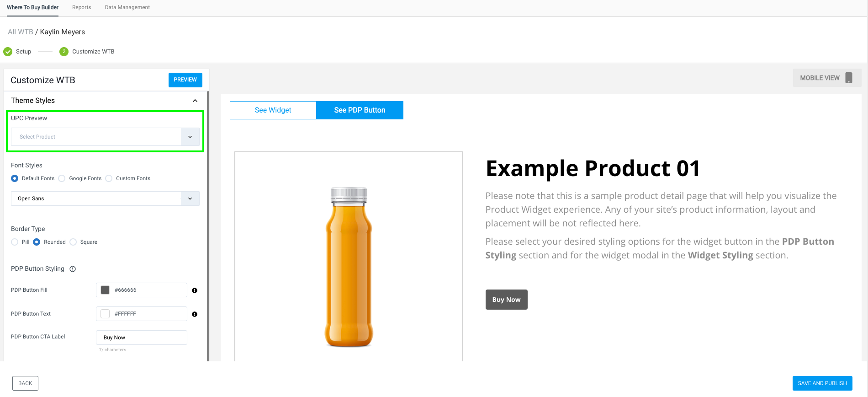Click the info icon next to PDP Button Styling

73,269
